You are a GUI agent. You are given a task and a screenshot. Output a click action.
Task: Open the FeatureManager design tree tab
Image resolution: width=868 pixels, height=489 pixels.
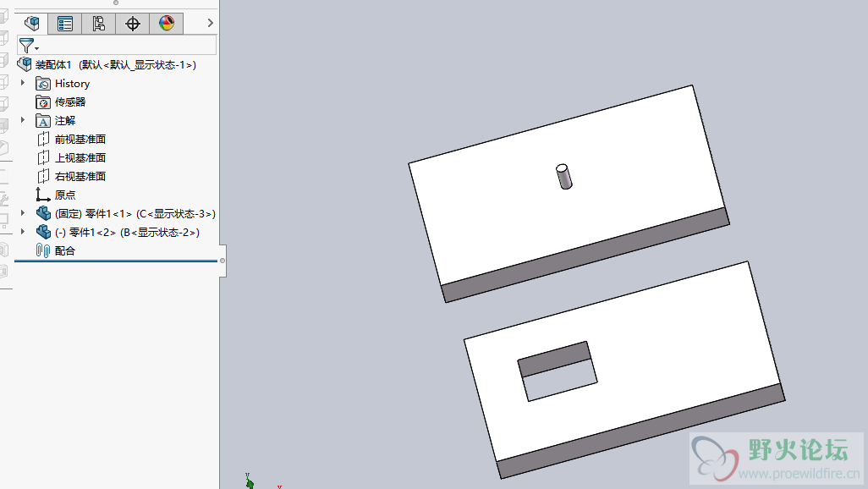31,23
